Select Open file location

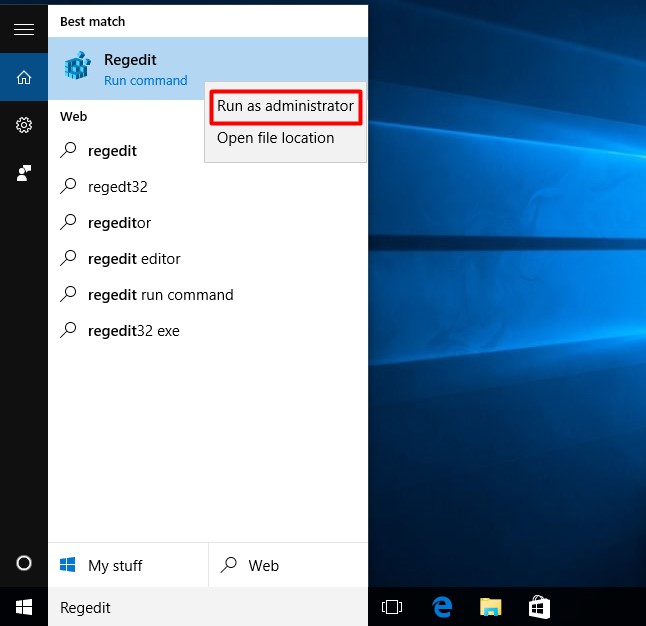276,138
